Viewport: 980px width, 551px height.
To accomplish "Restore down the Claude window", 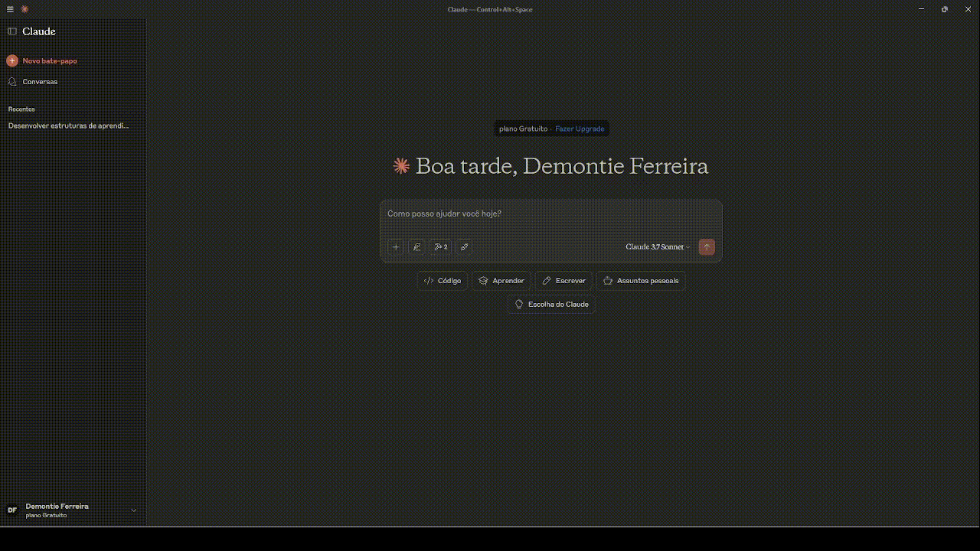I will [944, 9].
